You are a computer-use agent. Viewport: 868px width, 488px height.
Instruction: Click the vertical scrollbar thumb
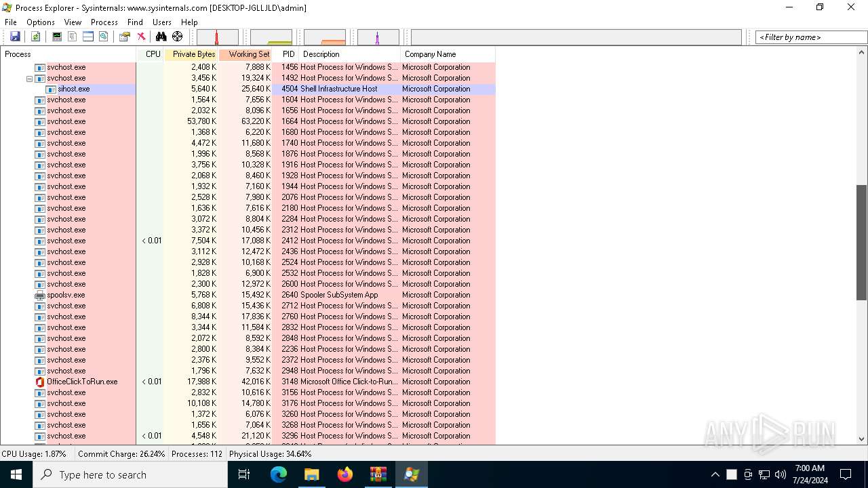click(x=862, y=243)
